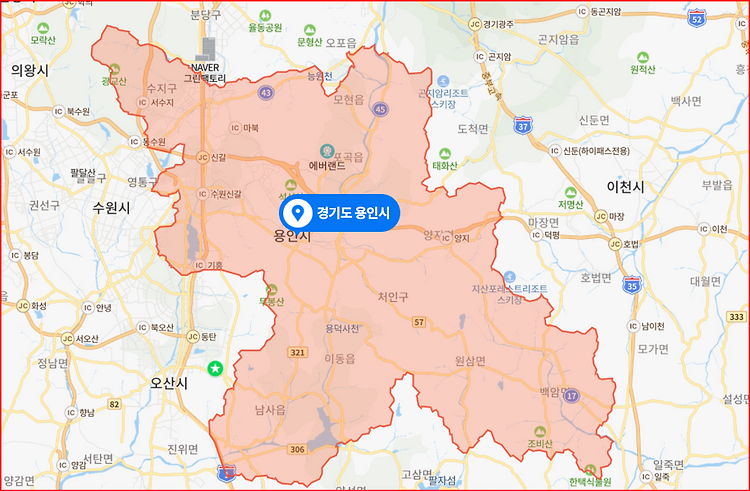The image size is (750, 491).
Task: Click the expressway 37 shield
Action: [523, 125]
